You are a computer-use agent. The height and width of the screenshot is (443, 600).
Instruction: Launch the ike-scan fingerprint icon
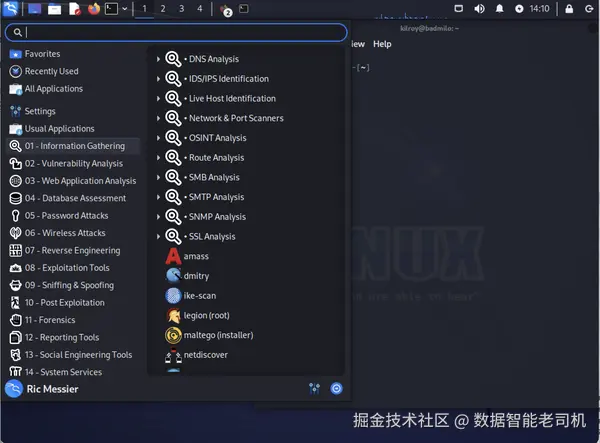click(173, 296)
